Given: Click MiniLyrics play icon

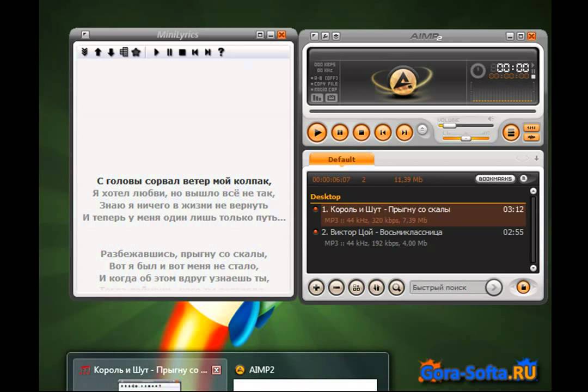Looking at the screenshot, I should tap(157, 52).
